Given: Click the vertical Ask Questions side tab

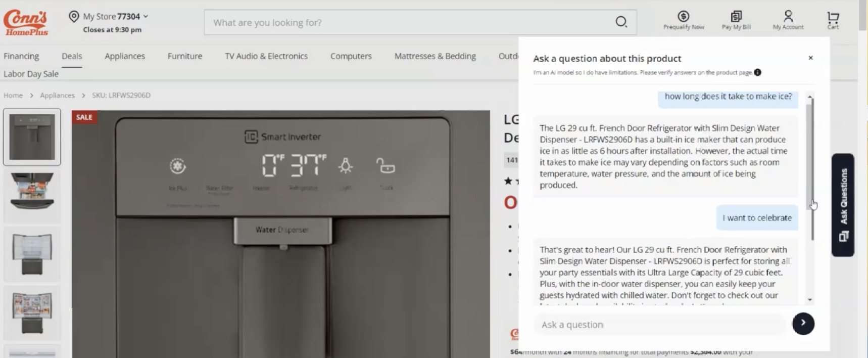Looking at the screenshot, I should point(843,205).
